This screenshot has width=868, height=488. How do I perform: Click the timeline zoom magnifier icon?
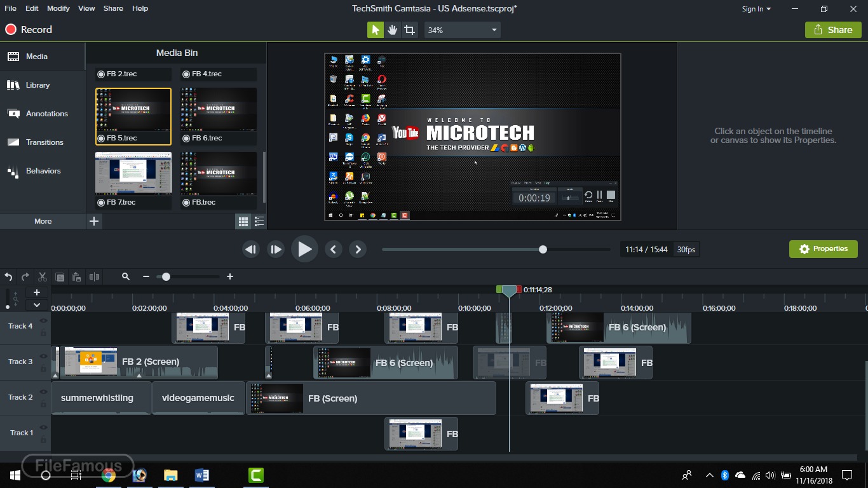[126, 276]
